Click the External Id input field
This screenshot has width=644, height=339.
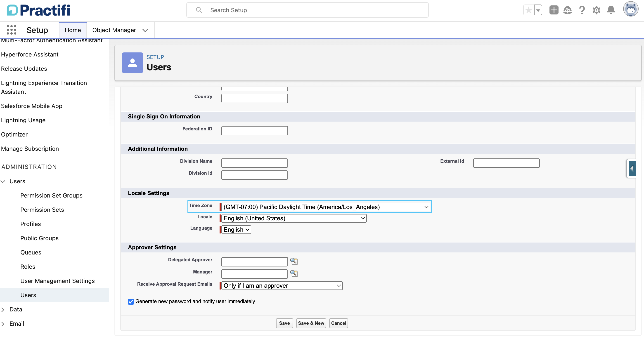506,163
